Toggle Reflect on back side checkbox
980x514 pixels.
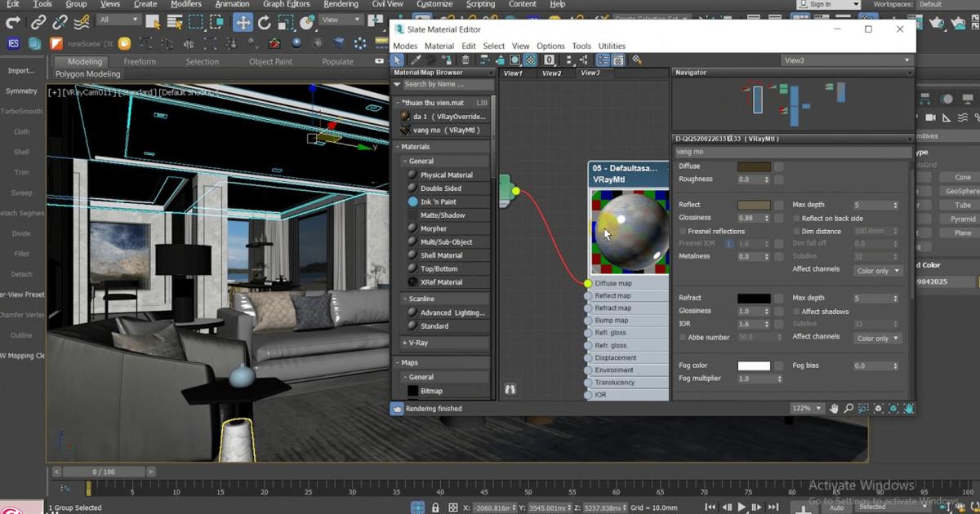pyautogui.click(x=797, y=219)
